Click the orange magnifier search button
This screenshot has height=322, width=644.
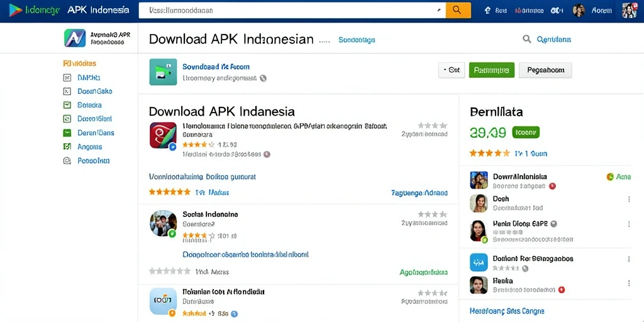click(458, 10)
